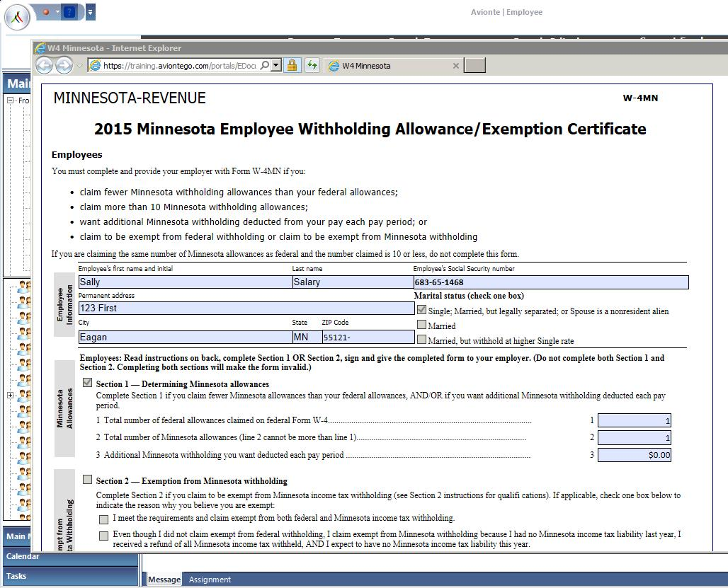Open a new blank browser tab
The width and height of the screenshot is (728, 588).
475,65
